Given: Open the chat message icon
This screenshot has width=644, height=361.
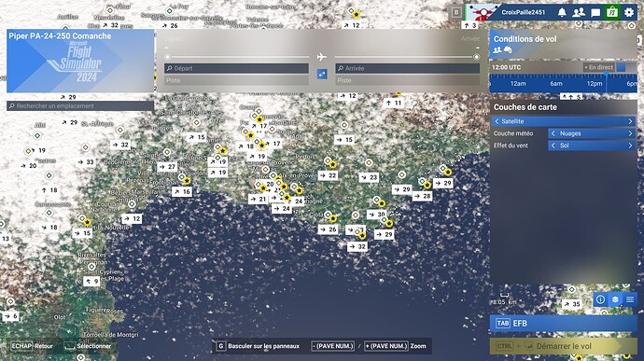Looking at the screenshot, I should 595,13.
